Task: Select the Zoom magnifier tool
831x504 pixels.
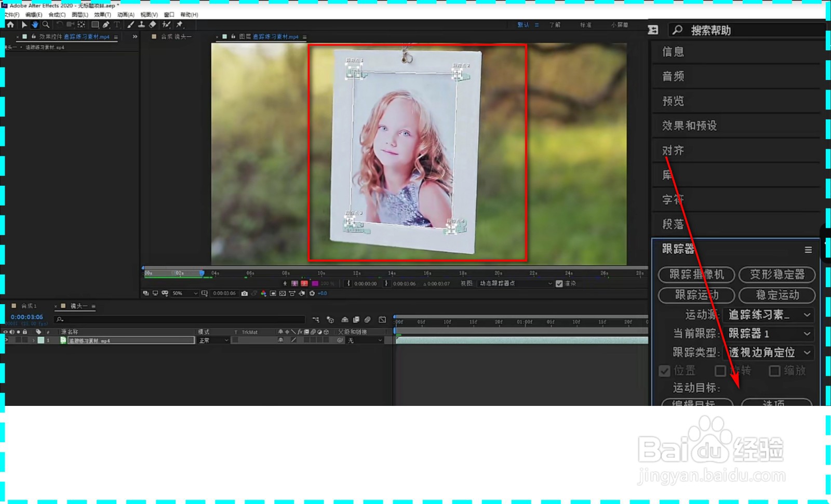Action: pos(46,24)
